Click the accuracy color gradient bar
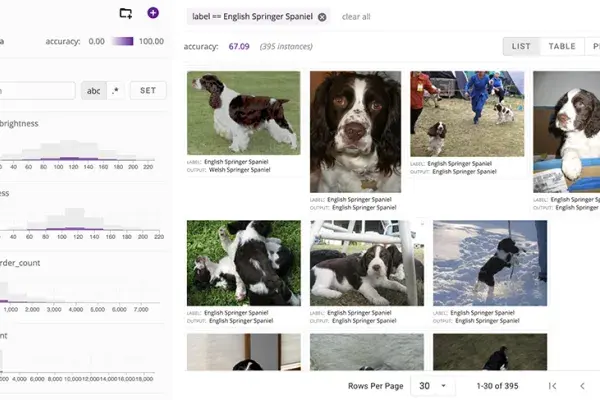 (x=123, y=41)
